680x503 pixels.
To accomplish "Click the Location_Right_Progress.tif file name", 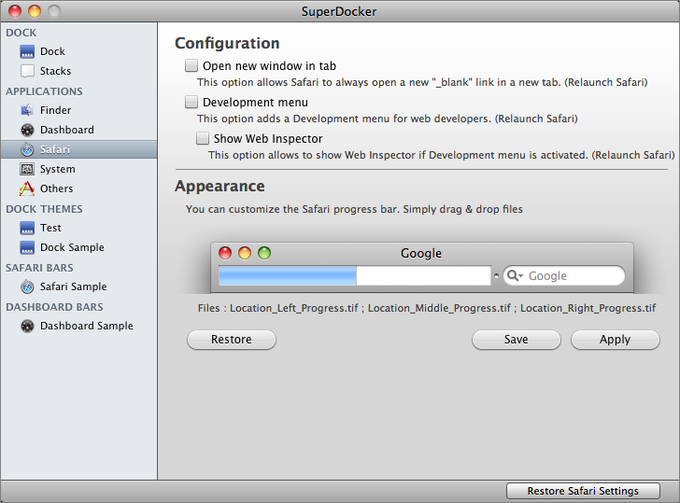I will coord(588,308).
